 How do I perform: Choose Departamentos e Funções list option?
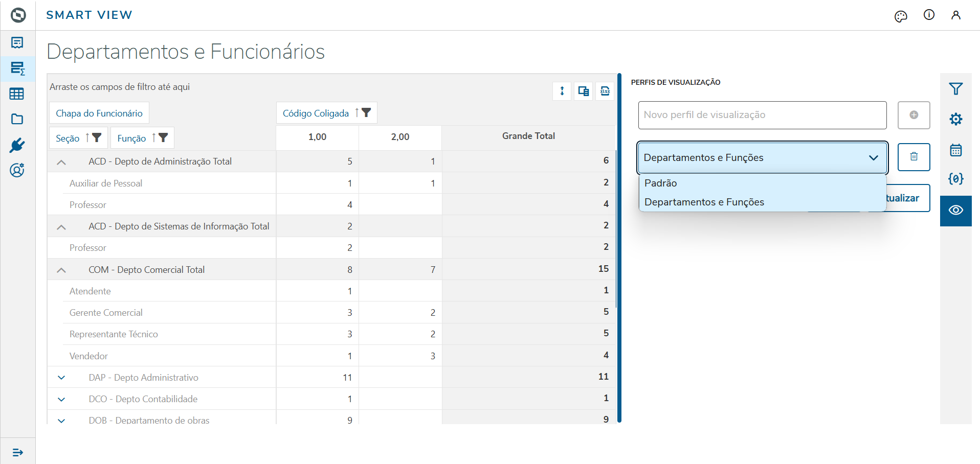pos(704,202)
